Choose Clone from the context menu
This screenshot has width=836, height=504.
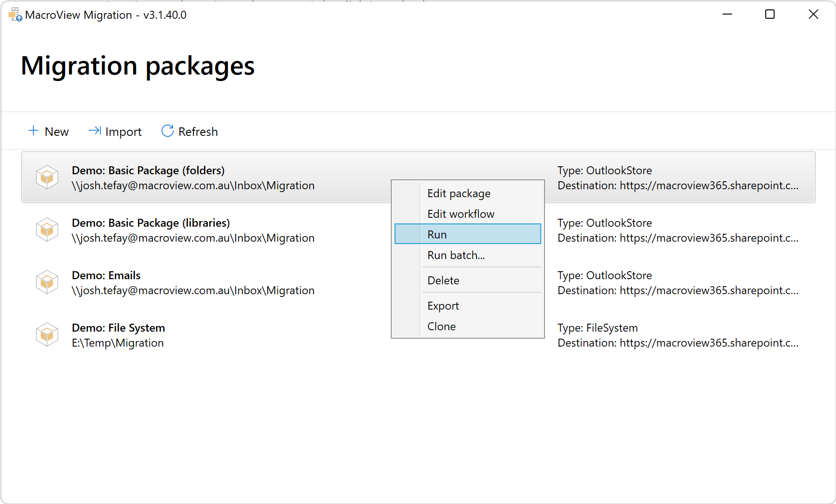click(x=468, y=326)
